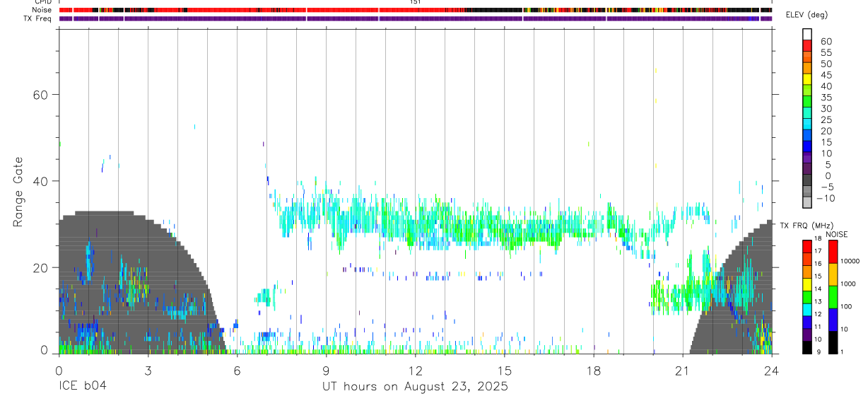Click the '18' hour tick label on time axis
The height and width of the screenshot is (401, 868).
pos(593,371)
